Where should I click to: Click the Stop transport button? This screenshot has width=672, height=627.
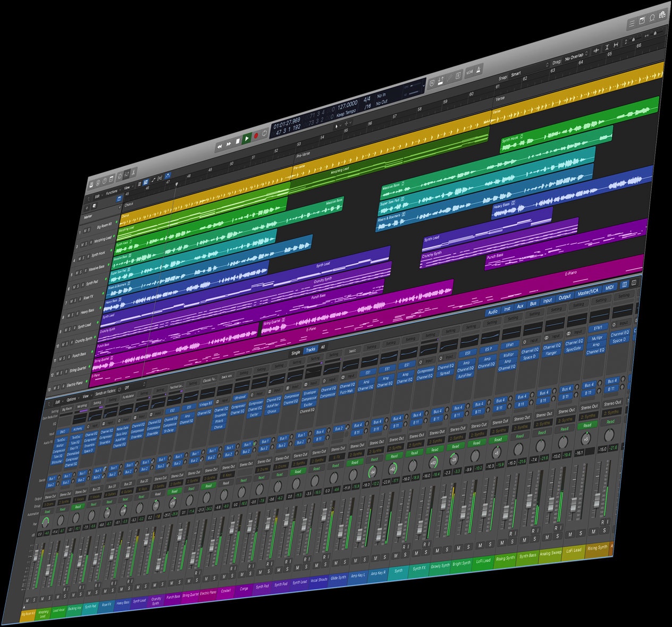point(238,141)
